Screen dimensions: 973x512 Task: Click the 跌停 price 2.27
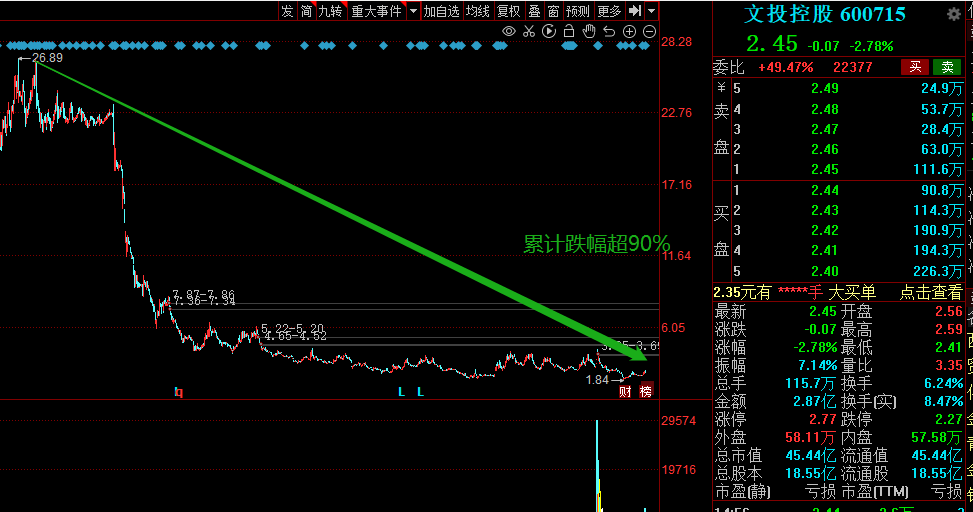click(949, 420)
